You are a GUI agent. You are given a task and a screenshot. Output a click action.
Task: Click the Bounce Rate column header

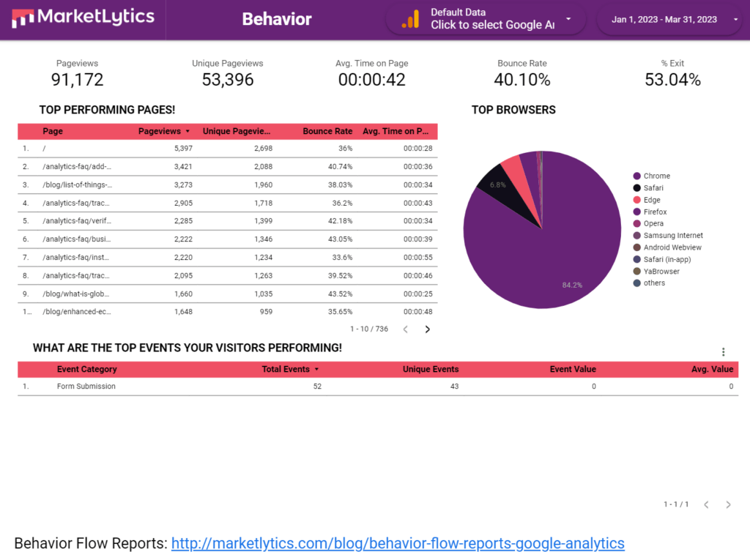tap(327, 132)
